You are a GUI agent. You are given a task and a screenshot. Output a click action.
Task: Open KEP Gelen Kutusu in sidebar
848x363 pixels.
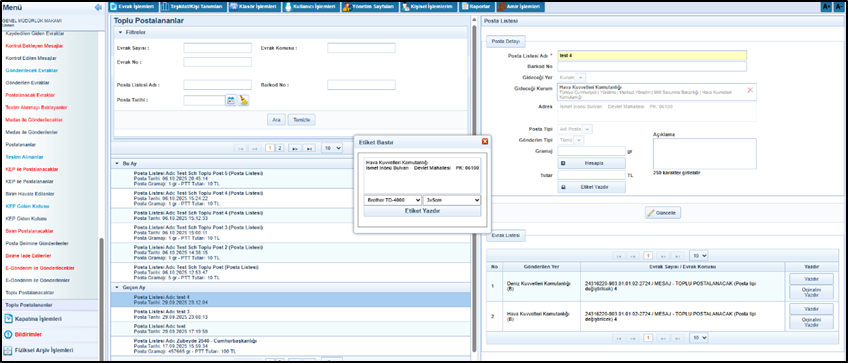[x=28, y=206]
